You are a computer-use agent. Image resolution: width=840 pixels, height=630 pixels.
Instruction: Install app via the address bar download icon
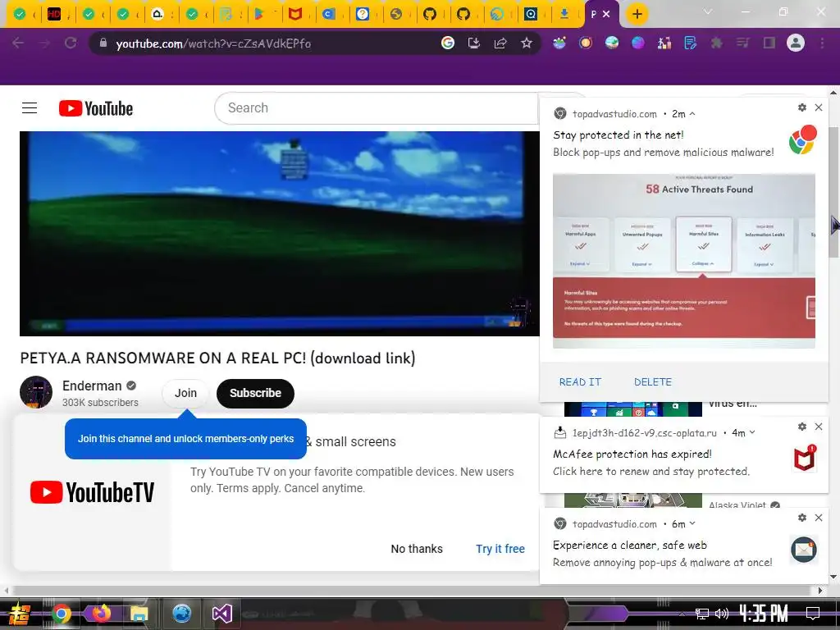[474, 43]
